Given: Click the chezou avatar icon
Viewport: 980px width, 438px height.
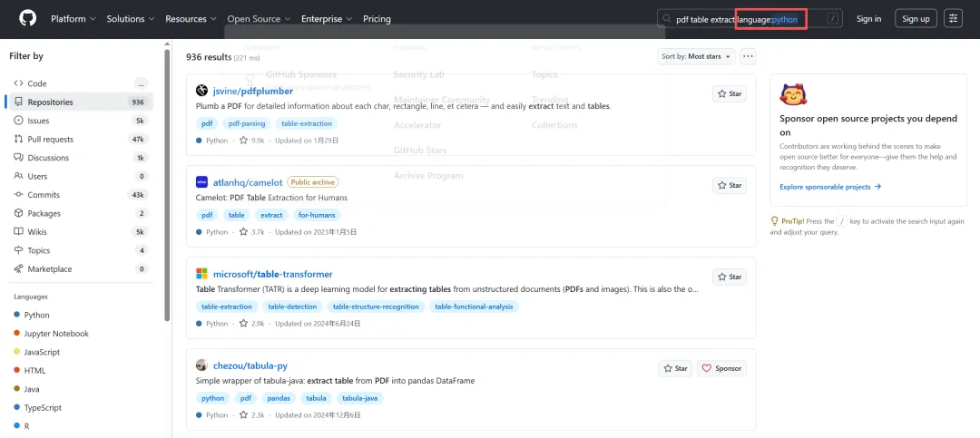Looking at the screenshot, I should tap(201, 365).
